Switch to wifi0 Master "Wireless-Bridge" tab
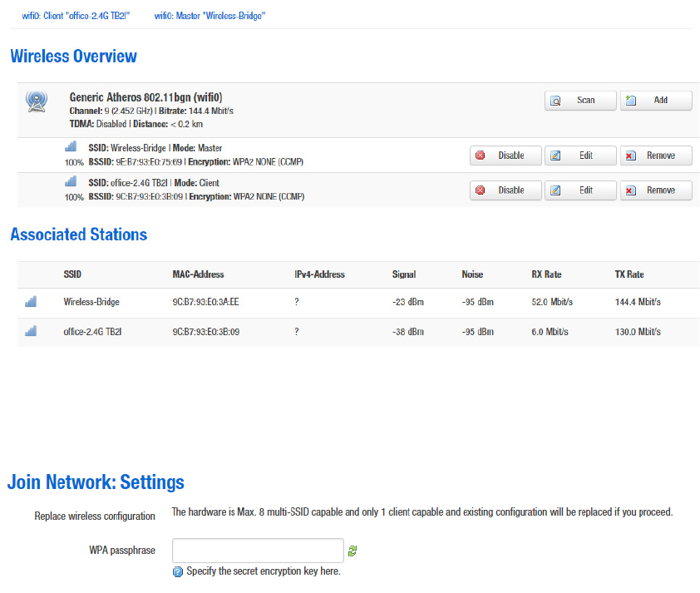 210,16
